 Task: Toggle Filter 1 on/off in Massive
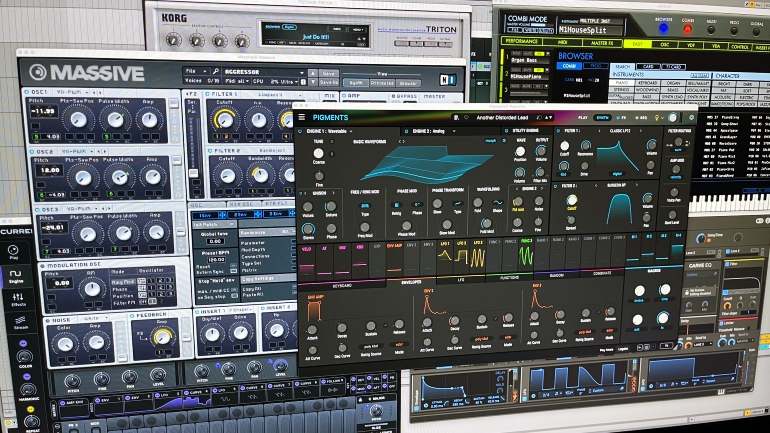click(208, 93)
